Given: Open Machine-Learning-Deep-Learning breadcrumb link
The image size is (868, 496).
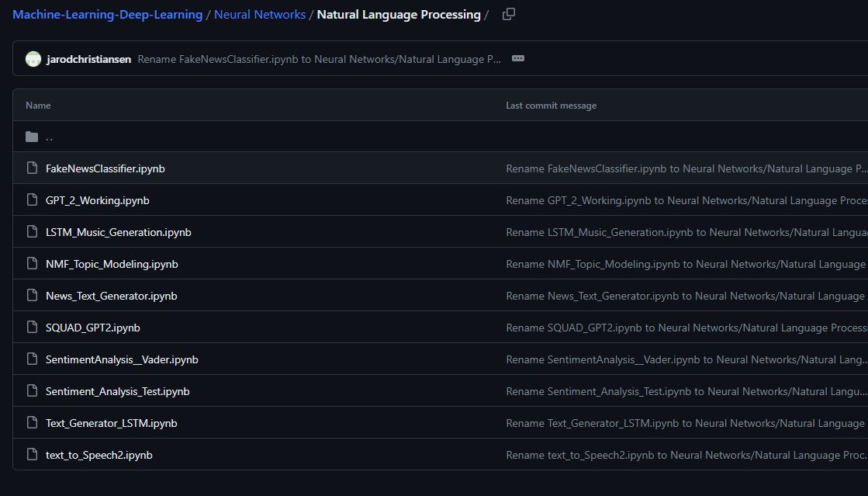Looking at the screenshot, I should click(107, 15).
